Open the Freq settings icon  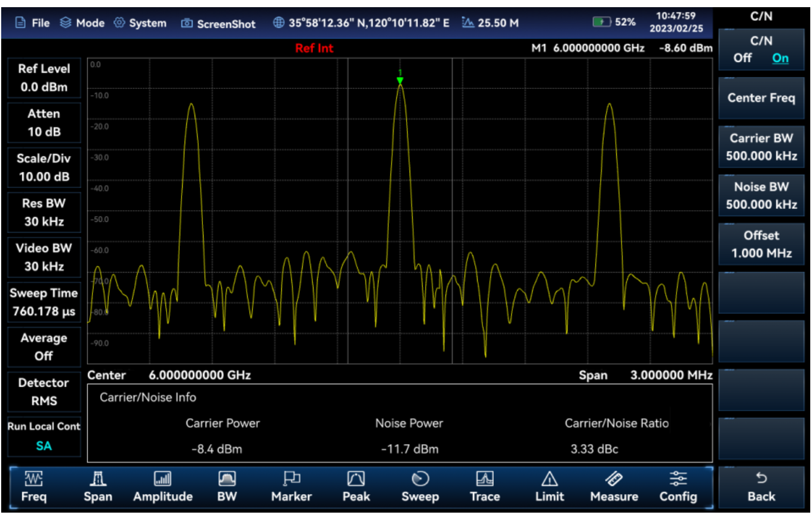(34, 479)
